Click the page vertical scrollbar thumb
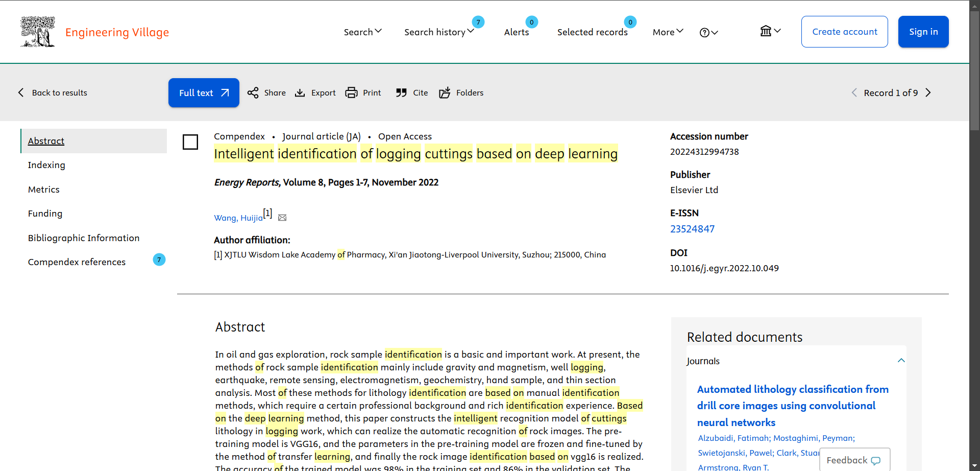 [x=975, y=70]
